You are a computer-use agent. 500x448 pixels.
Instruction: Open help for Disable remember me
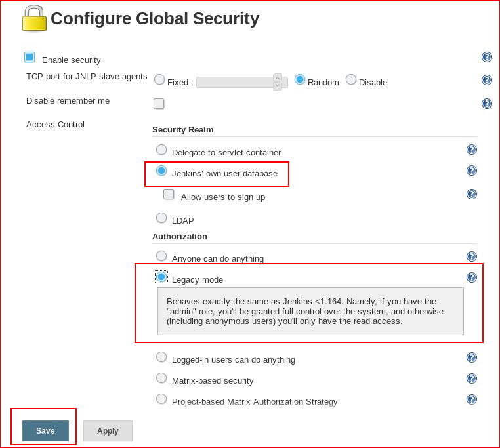pyautogui.click(x=487, y=104)
